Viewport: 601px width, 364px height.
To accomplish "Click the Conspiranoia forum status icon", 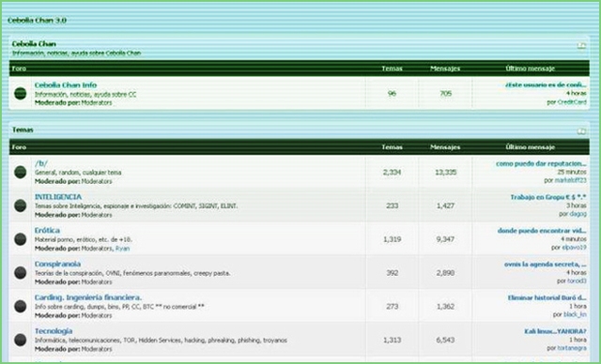I will pyautogui.click(x=21, y=273).
